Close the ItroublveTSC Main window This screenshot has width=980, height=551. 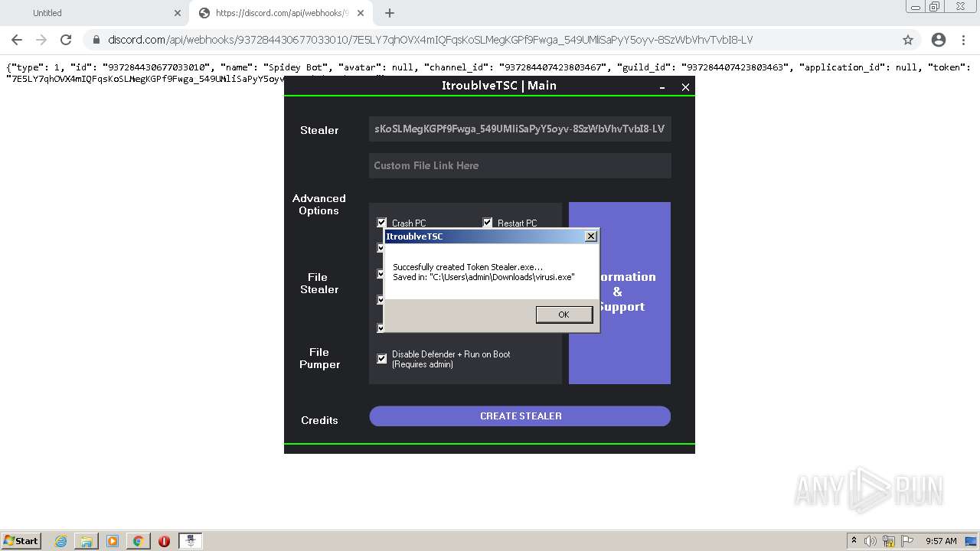pos(685,87)
